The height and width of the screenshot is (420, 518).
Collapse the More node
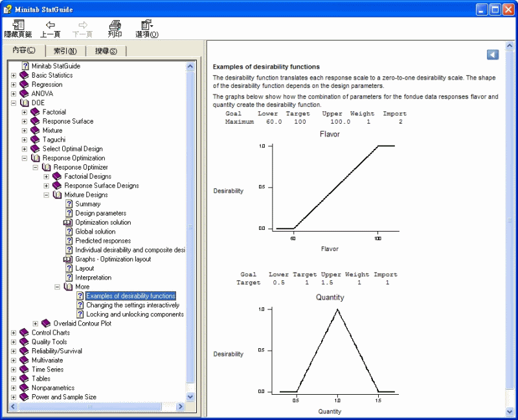click(x=57, y=287)
